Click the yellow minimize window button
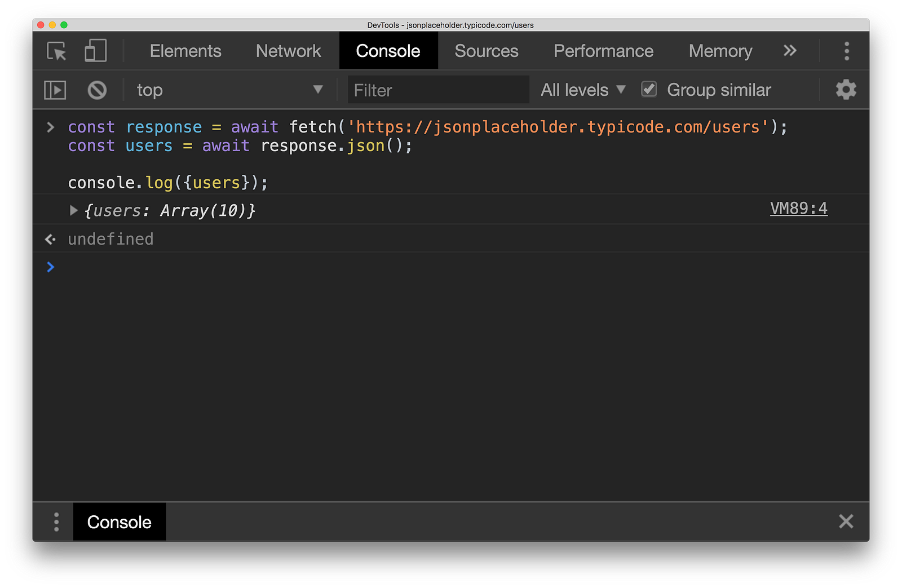Image resolution: width=902 pixels, height=588 pixels. (52, 25)
